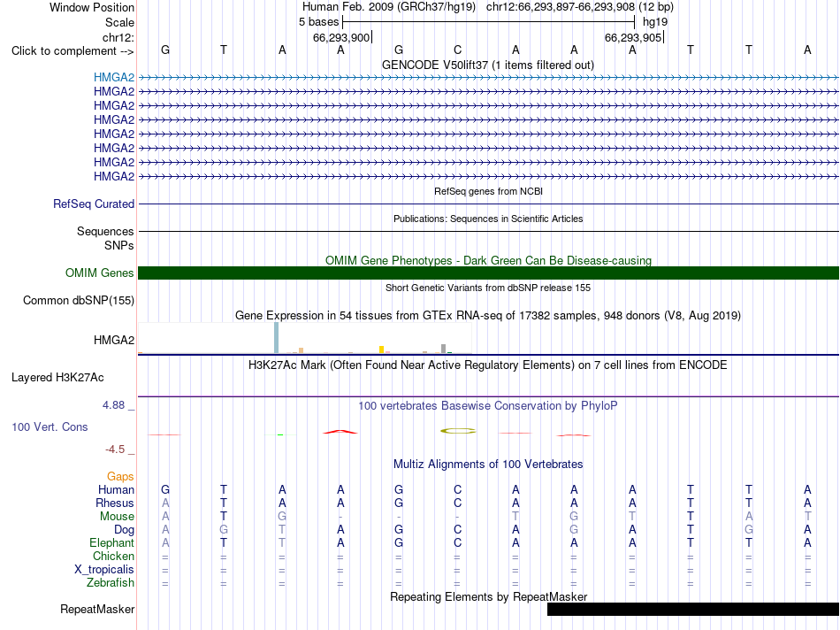The width and height of the screenshot is (840, 630).
Task: Click the tall blue-gray GTEx expression bar
Action: [x=277, y=338]
